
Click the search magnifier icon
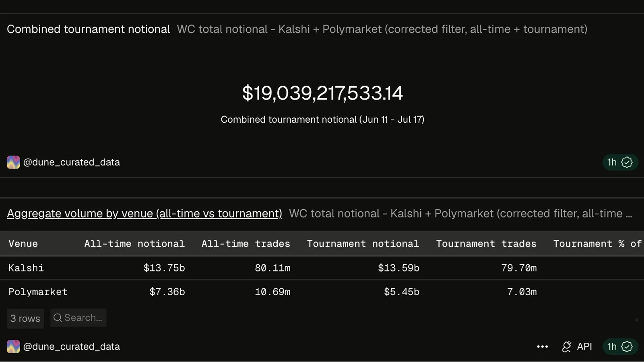pos(58,318)
